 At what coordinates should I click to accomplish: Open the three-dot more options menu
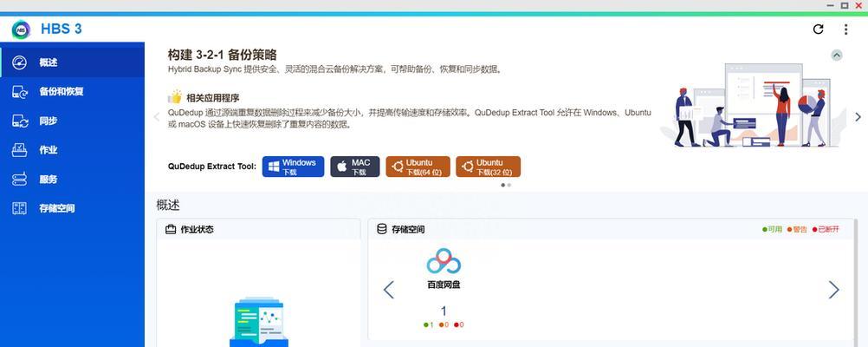[845, 29]
